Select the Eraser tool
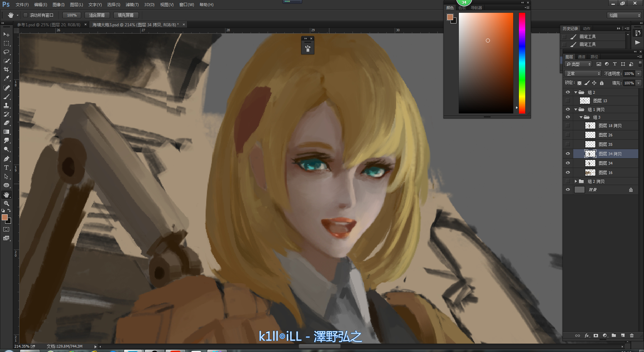Viewport: 644px width, 352px height. pos(6,123)
